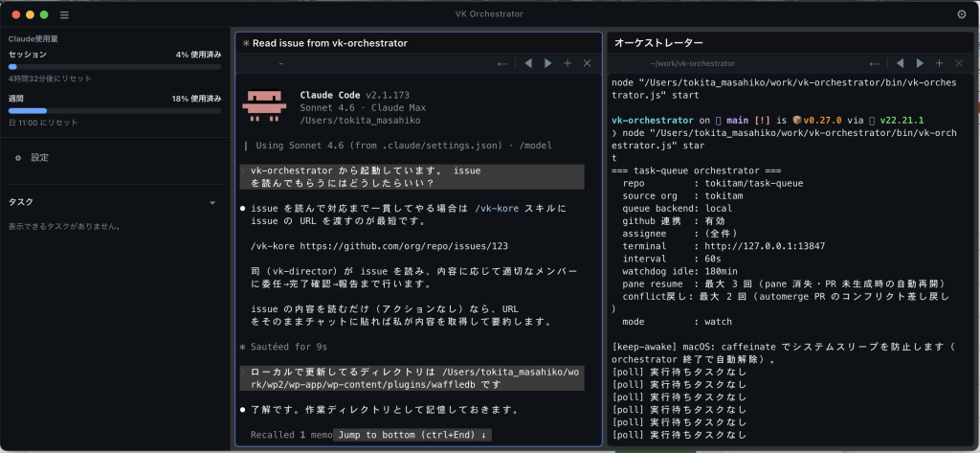Collapse the タスク section with its arrow
The image size is (980, 453).
(x=212, y=203)
